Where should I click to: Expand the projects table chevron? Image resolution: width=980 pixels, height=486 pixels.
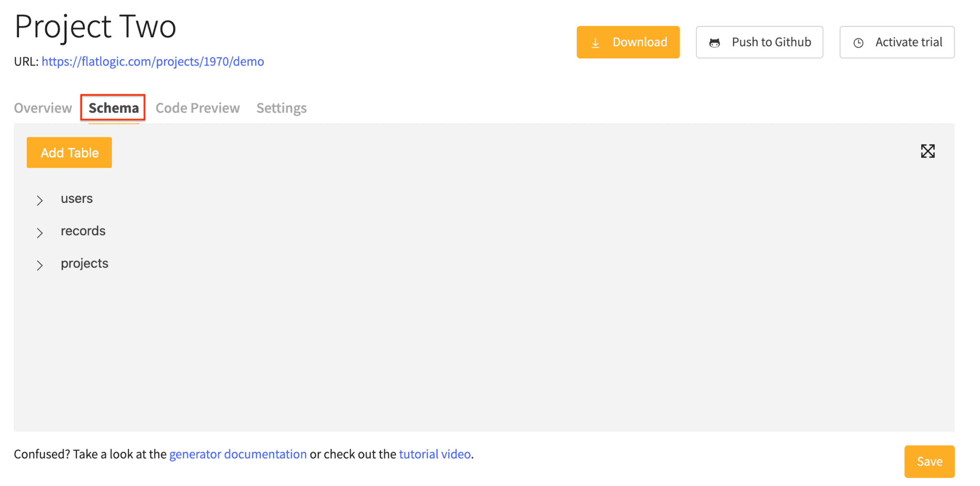[40, 265]
